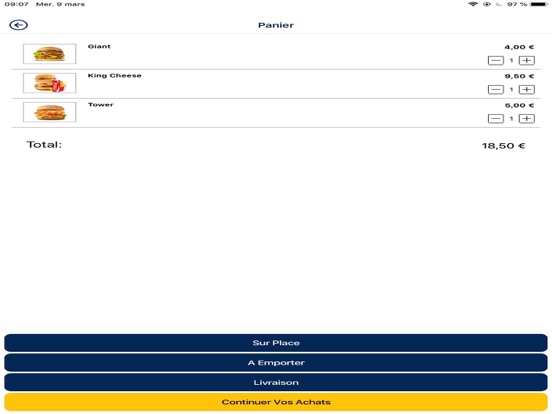Select the King Cheese item name
552x414 pixels.
115,76
